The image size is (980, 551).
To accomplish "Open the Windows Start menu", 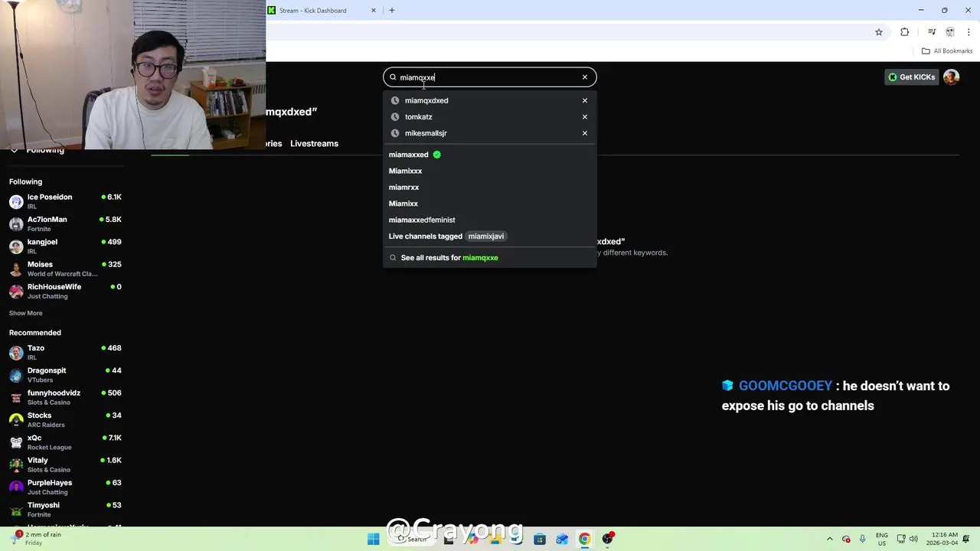I will (373, 540).
